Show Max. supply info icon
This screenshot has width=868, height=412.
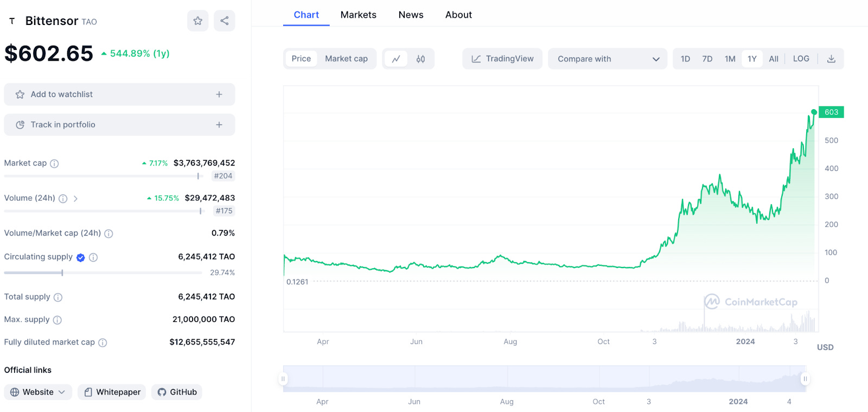click(x=58, y=320)
